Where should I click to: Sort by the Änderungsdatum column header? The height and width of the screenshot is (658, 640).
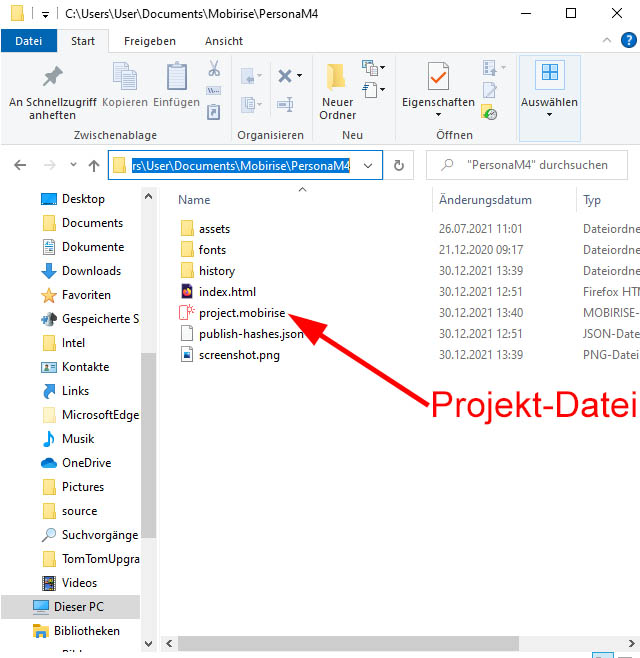(485, 200)
